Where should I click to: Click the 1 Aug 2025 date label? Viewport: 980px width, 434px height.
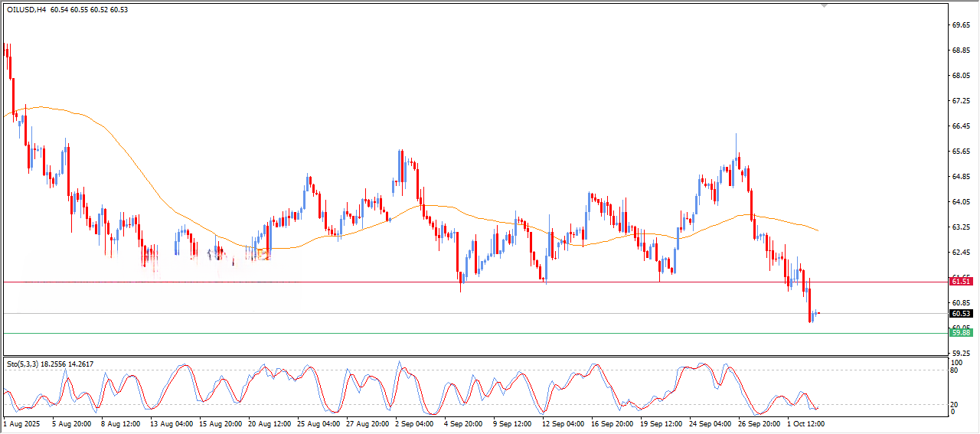(x=20, y=423)
